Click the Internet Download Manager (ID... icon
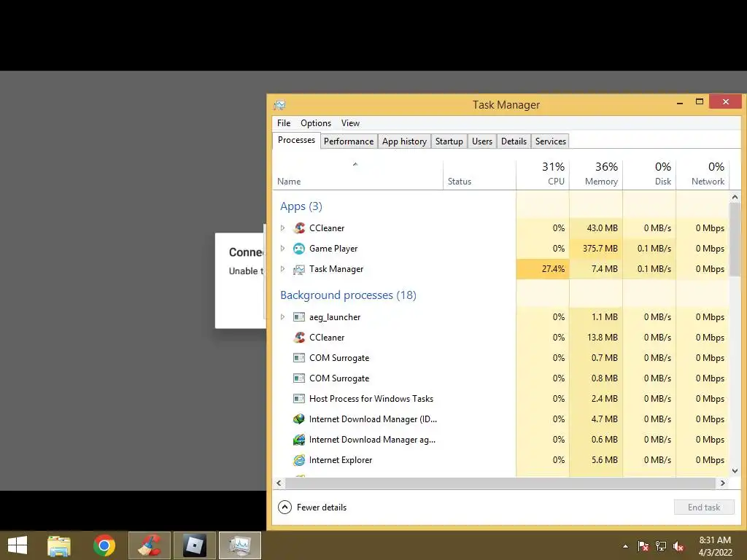747x560 pixels. tap(299, 419)
